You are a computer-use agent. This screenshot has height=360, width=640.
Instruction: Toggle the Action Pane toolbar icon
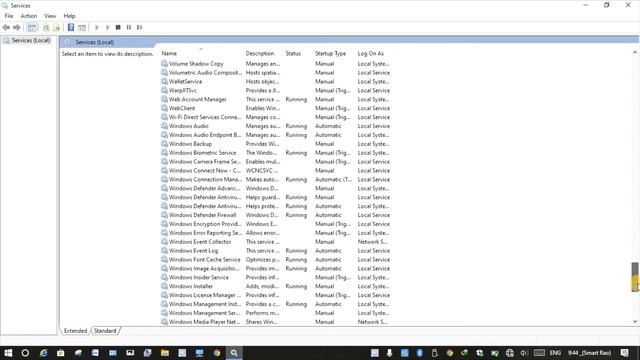[x=82, y=27]
